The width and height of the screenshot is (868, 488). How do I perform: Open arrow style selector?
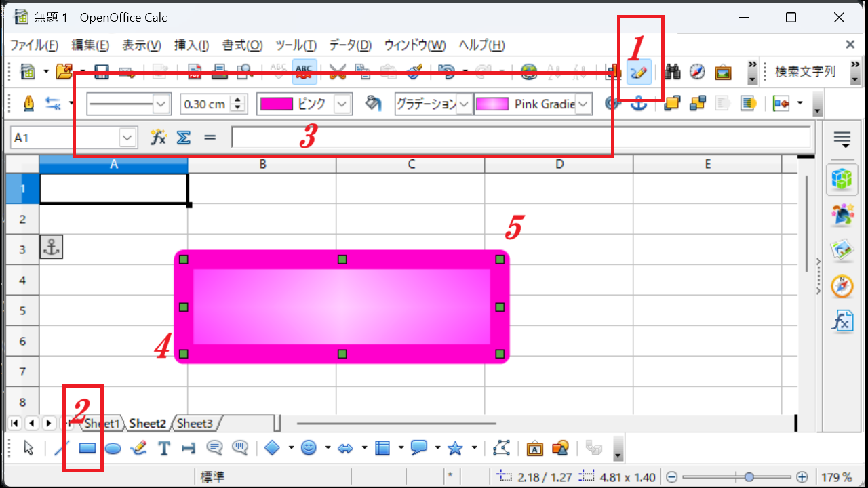coord(53,104)
